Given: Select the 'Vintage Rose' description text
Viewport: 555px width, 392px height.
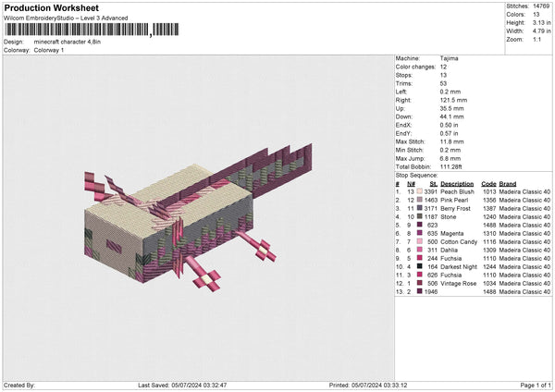Looking at the screenshot, I should (x=459, y=284).
